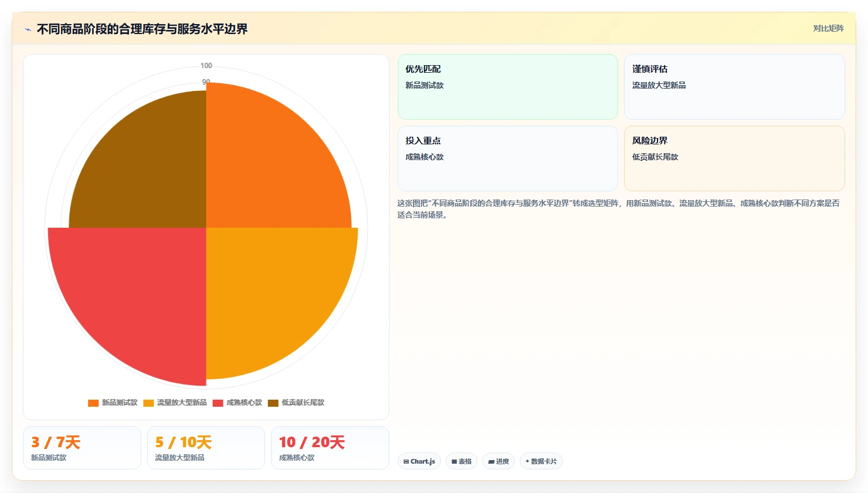Select the 数据卡片 tag chip

coord(541,461)
